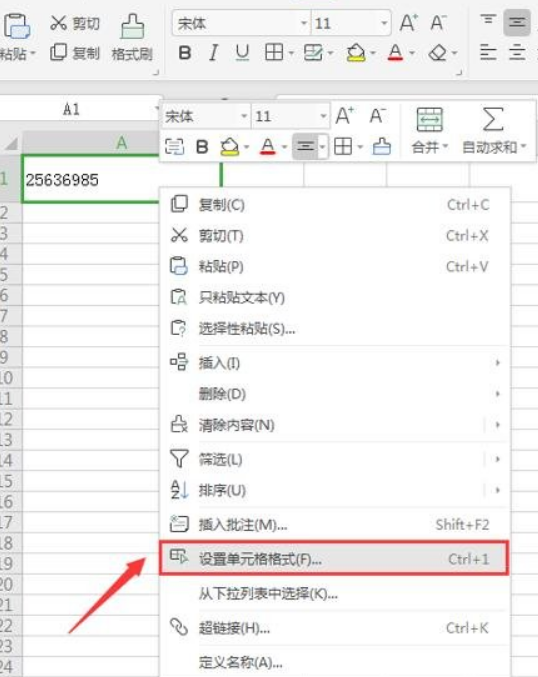Open the Paste dropdown arrow in the ribbon
This screenshot has width=538, height=677.
pos(32,54)
